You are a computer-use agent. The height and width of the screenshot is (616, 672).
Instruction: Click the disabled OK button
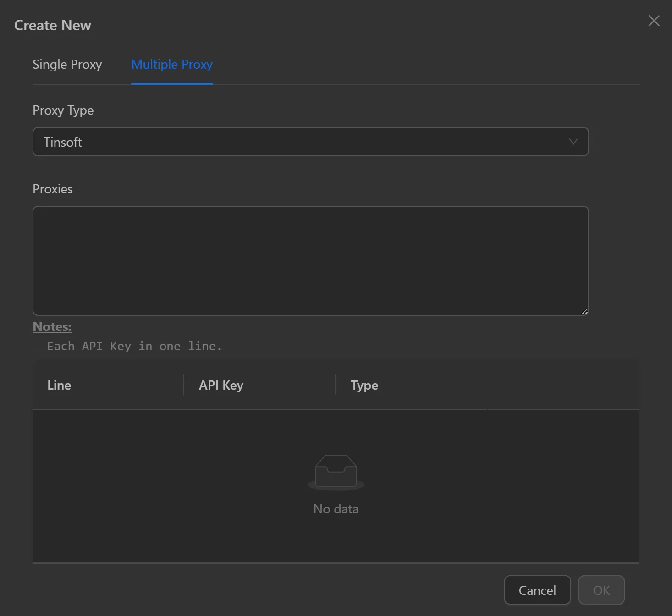[601, 590]
